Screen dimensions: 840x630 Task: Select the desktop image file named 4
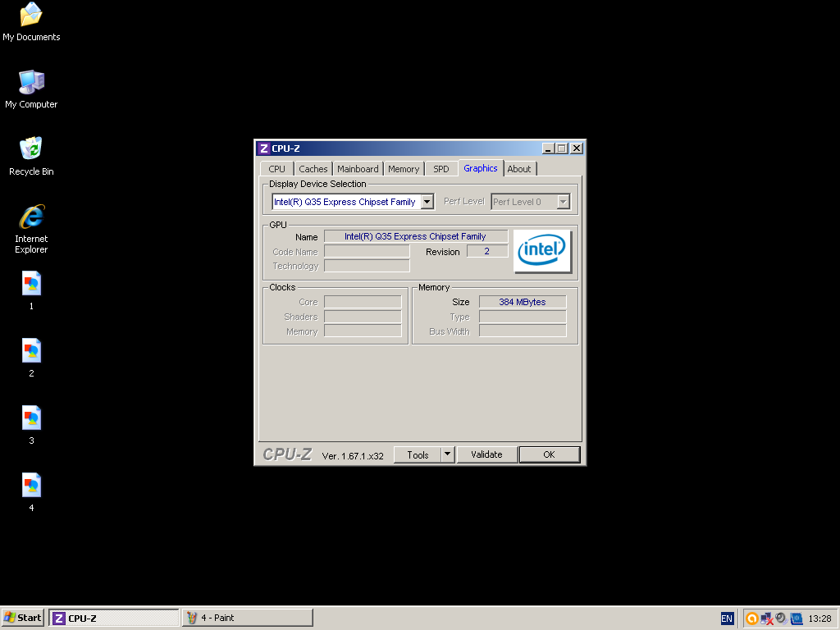pos(31,492)
